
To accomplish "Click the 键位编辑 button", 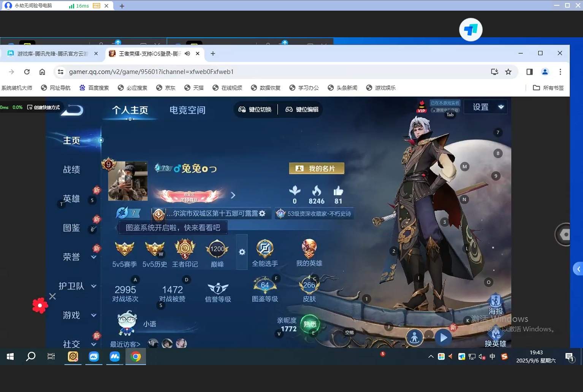I will click(x=302, y=110).
